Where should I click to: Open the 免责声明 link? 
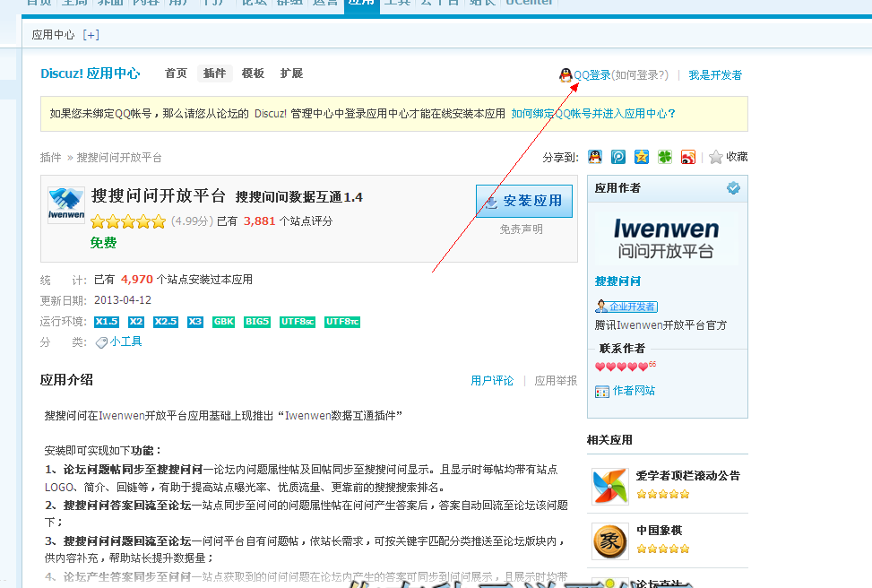click(521, 229)
